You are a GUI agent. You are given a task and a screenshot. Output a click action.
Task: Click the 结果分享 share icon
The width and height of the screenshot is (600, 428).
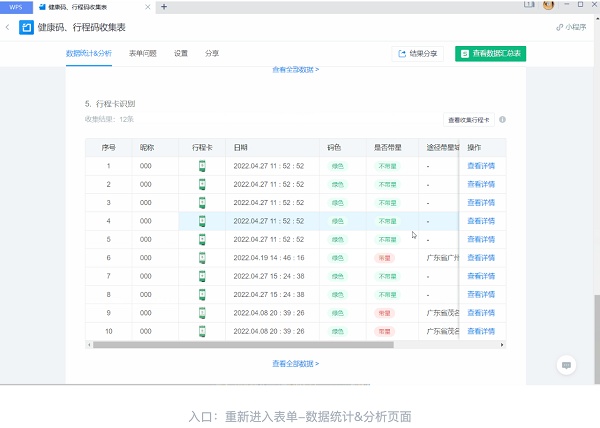tap(402, 54)
